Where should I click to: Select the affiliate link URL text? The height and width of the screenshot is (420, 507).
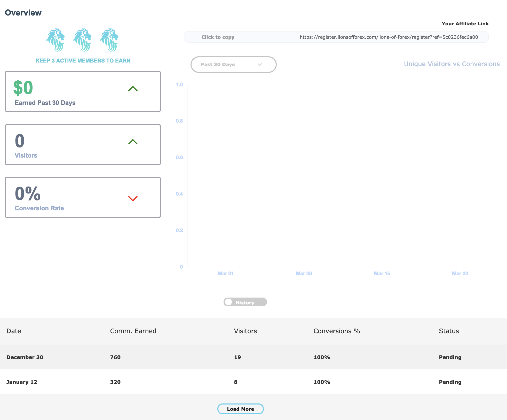pos(389,37)
